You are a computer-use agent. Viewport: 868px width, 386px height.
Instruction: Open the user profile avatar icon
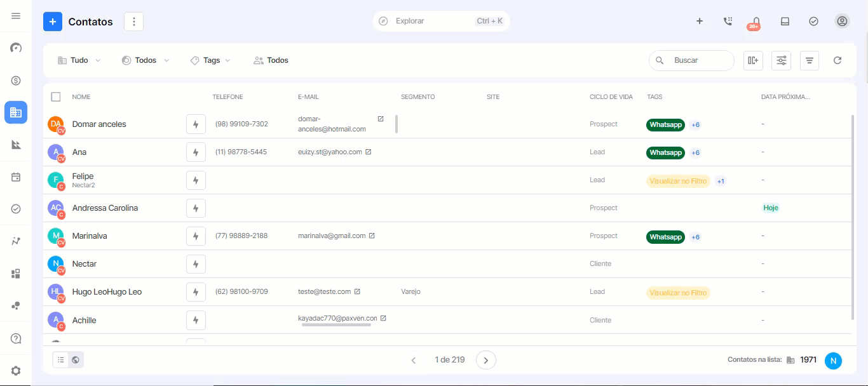click(x=843, y=21)
